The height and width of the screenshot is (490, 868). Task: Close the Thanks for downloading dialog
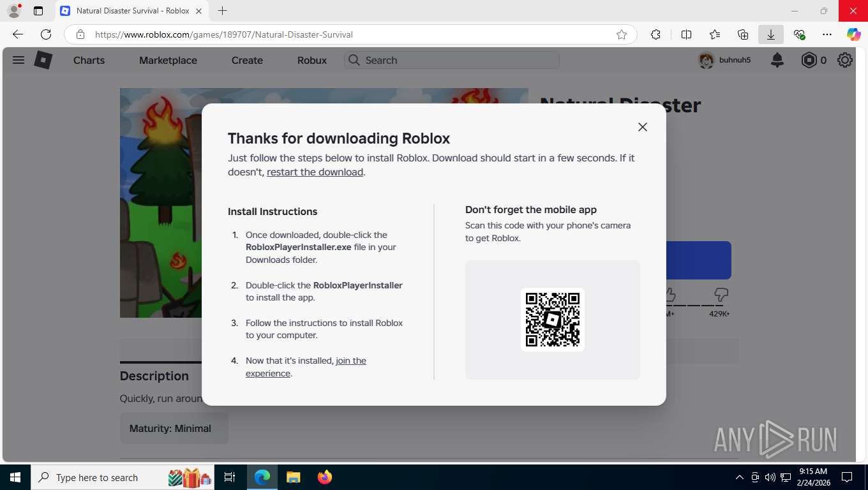(643, 127)
